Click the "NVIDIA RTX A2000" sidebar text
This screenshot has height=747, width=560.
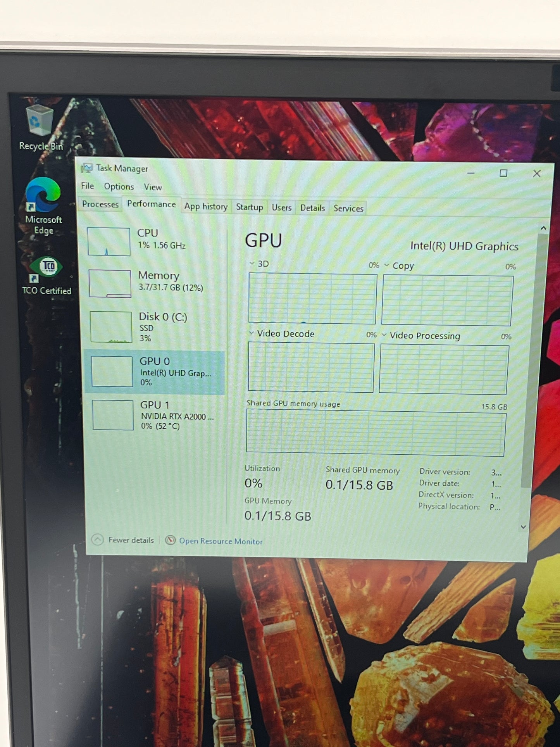pos(177,417)
